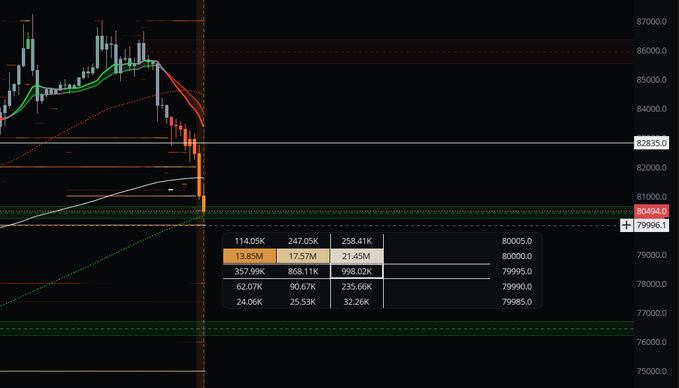
Task: Click the 79985.0 price row label
Action: (x=517, y=302)
